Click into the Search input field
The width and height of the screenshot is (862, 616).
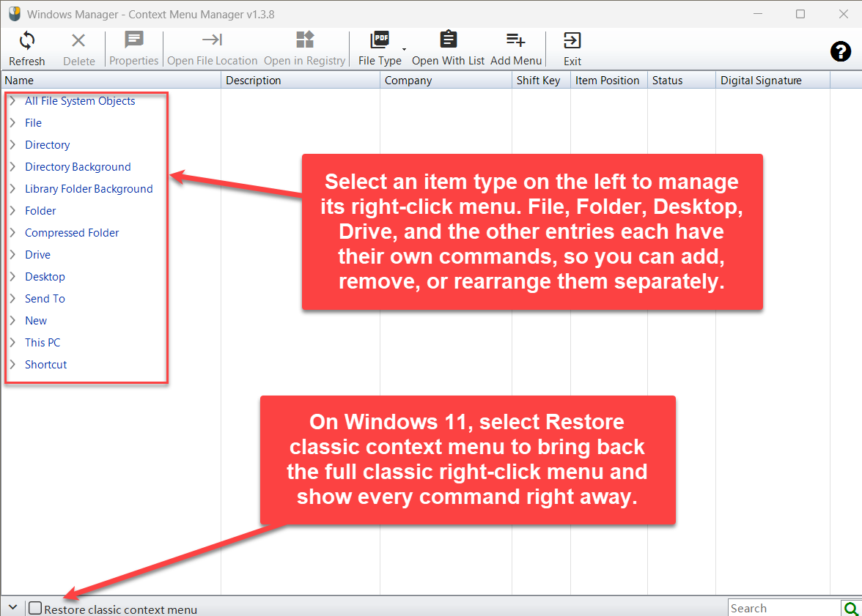(784, 608)
